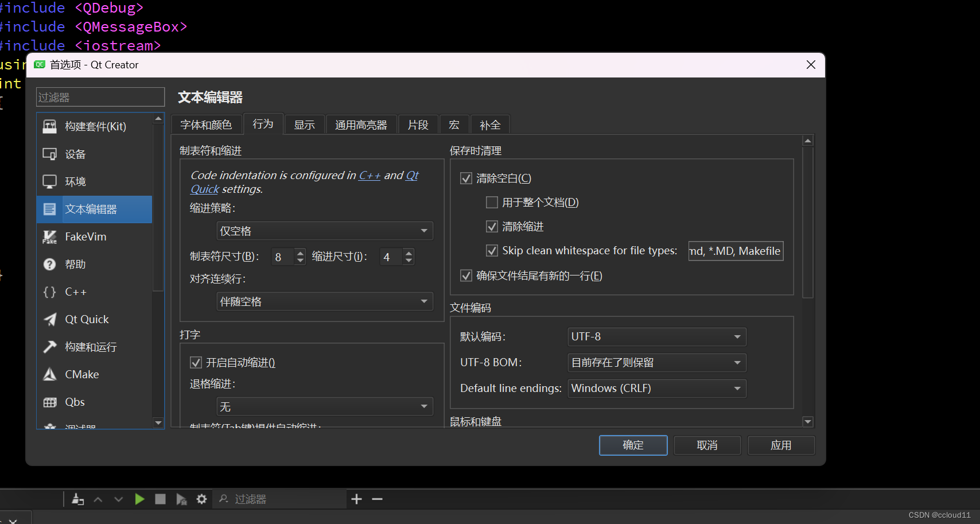
Task: Click 应用 button
Action: [781, 445]
